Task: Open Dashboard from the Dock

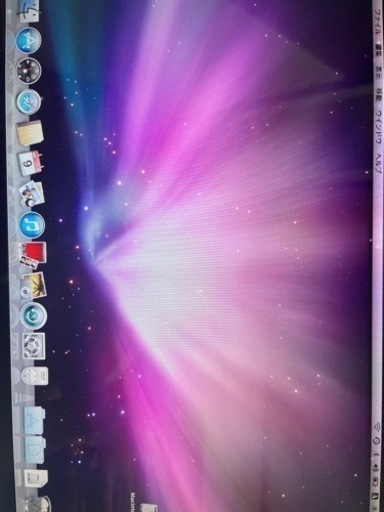Action: click(29, 71)
